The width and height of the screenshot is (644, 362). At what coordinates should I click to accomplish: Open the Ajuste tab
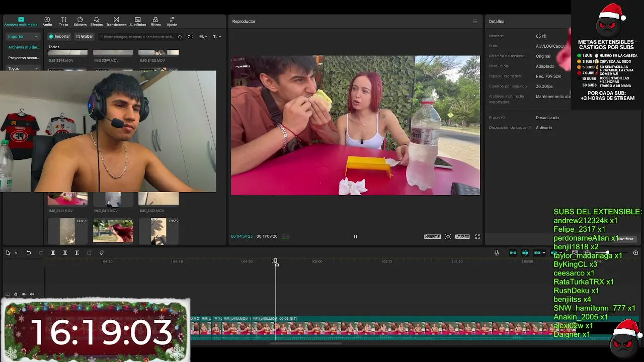(x=172, y=22)
